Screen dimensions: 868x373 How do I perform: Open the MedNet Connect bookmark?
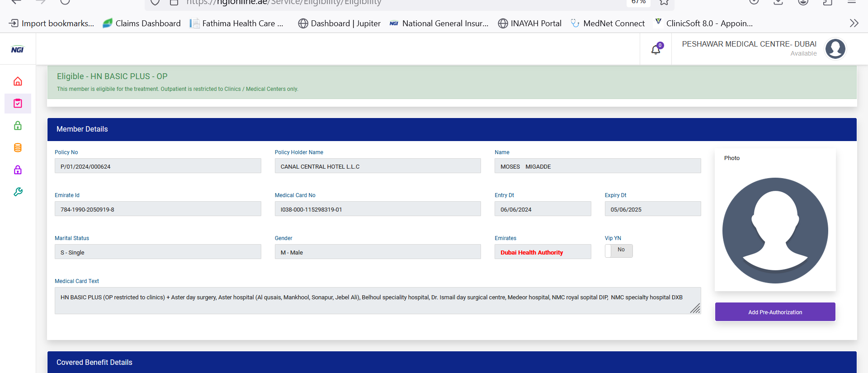pos(608,24)
